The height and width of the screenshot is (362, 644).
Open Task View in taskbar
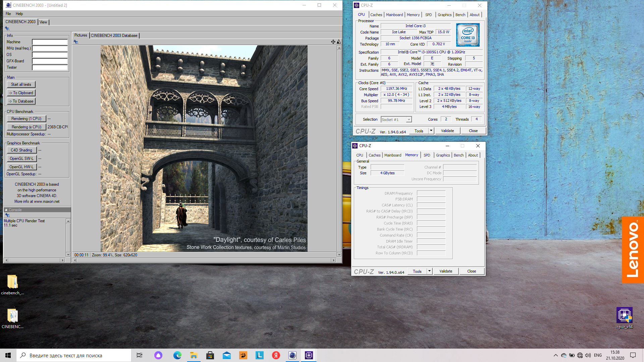point(140,355)
